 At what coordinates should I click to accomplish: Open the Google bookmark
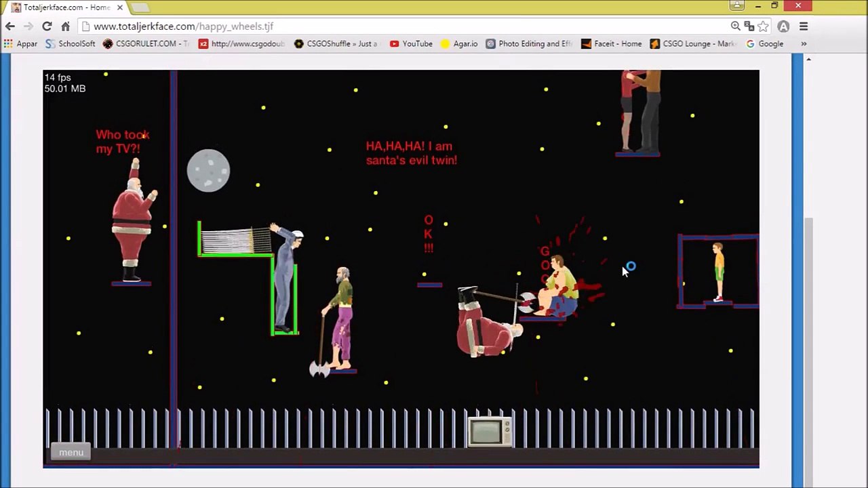coord(765,43)
